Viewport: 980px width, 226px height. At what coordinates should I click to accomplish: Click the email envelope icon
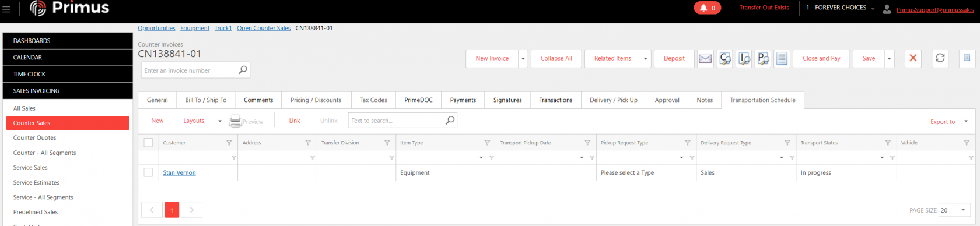coord(705,59)
